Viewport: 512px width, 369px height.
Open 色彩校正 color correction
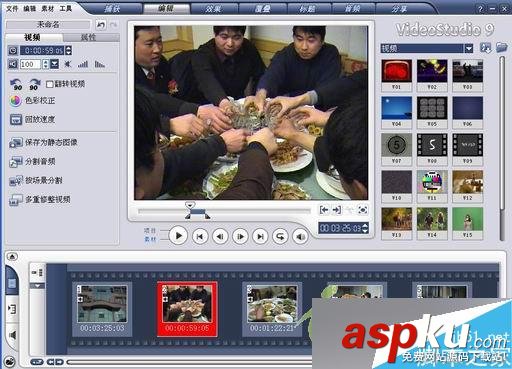click(32, 100)
